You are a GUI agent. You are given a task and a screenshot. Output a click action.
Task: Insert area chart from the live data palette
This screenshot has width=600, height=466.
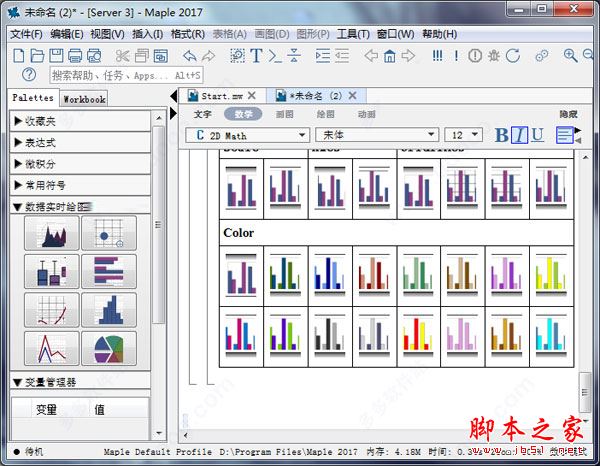coord(52,233)
